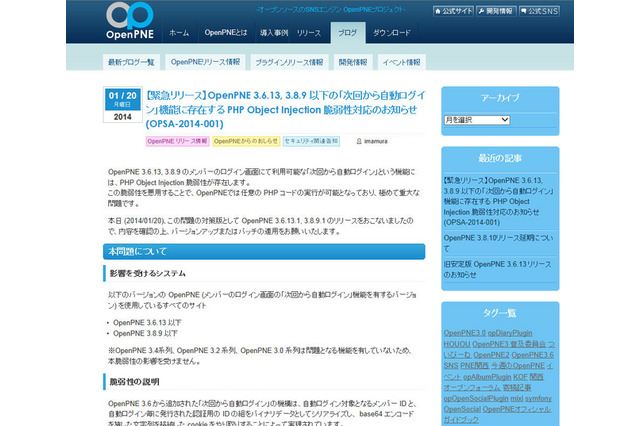Click the blue セキュリティ関連告知 category tag
Viewport: 640px width, 426px height.
(x=311, y=141)
